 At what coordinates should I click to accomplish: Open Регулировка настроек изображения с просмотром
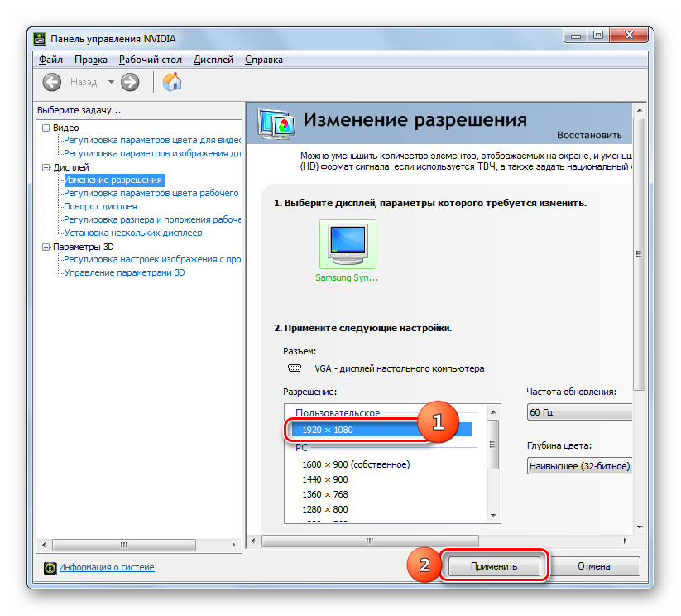click(152, 259)
